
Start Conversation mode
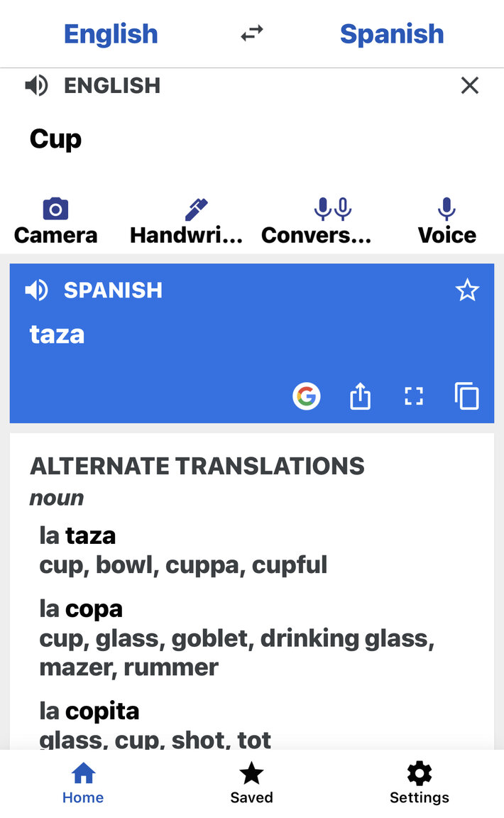(317, 222)
